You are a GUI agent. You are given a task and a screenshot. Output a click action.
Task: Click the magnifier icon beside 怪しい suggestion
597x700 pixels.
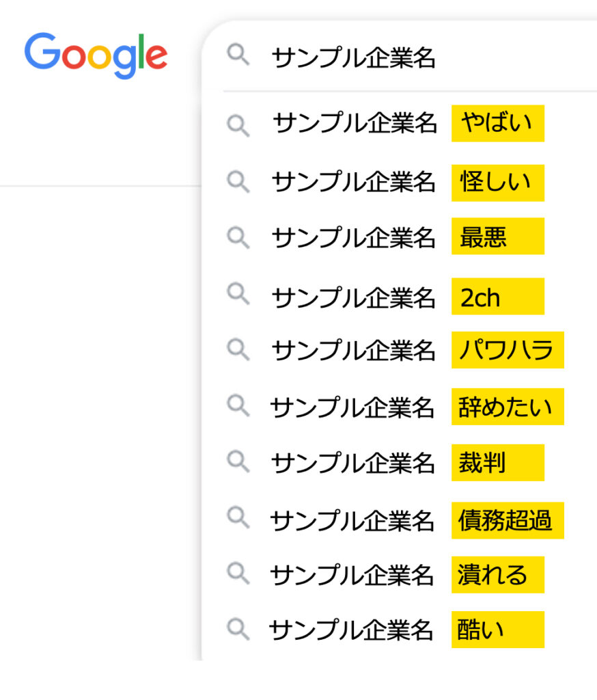pyautogui.click(x=238, y=182)
